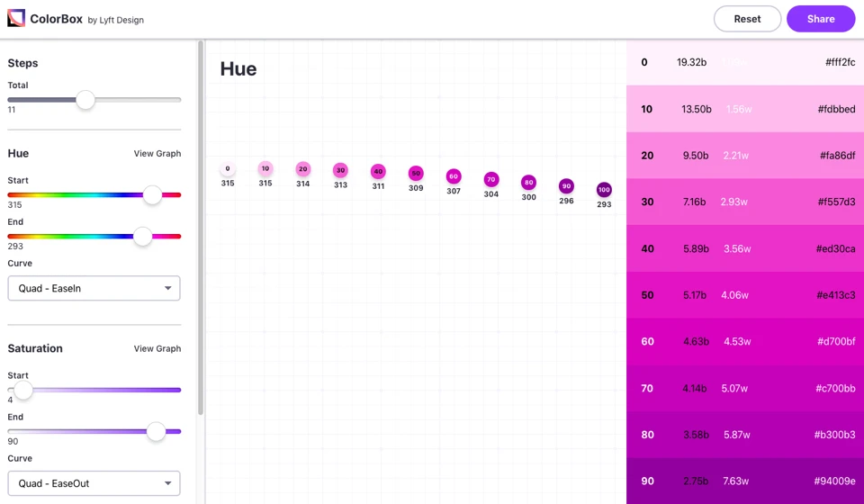Screen dimensions: 864x504
Task: Click the hue value 293 under point 100
Action: click(x=604, y=204)
